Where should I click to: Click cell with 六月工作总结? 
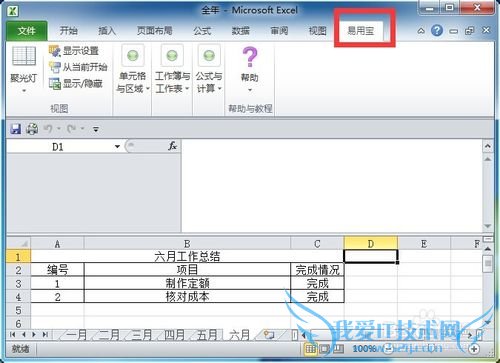[x=187, y=257]
